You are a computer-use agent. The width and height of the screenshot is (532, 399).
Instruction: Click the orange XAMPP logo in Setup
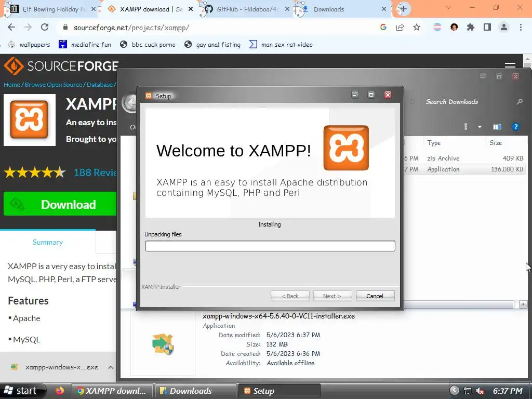click(346, 148)
